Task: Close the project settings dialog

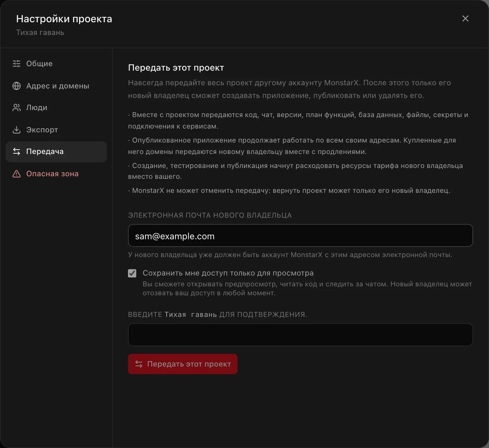Action: [x=465, y=18]
